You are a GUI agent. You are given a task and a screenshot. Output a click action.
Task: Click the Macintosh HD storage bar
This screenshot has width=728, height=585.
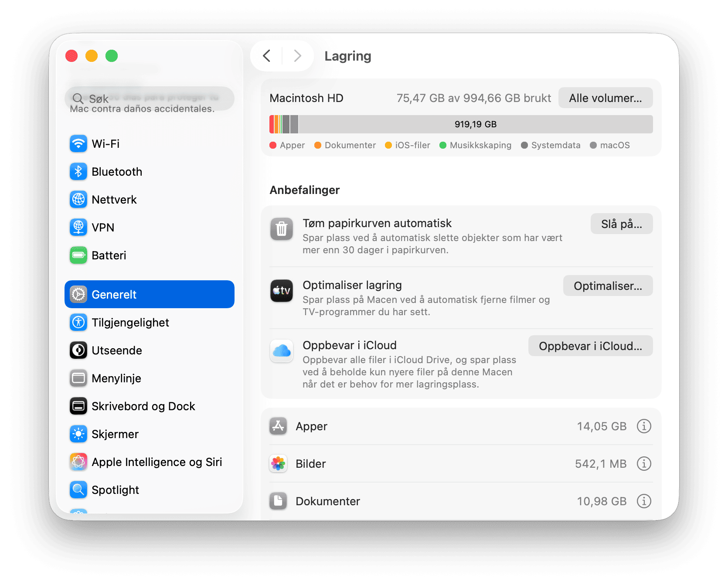point(461,124)
